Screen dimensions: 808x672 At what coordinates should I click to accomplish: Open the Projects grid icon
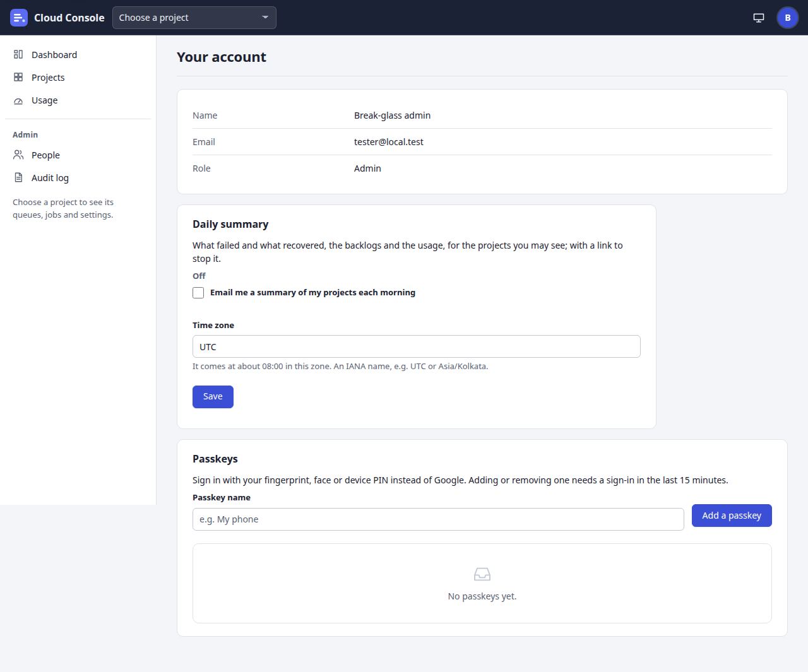(x=18, y=78)
